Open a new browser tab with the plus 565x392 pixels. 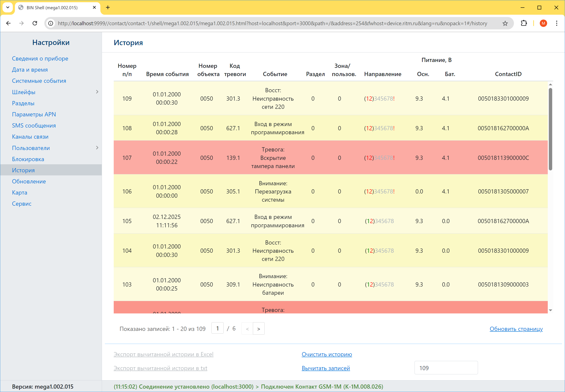[x=108, y=7]
